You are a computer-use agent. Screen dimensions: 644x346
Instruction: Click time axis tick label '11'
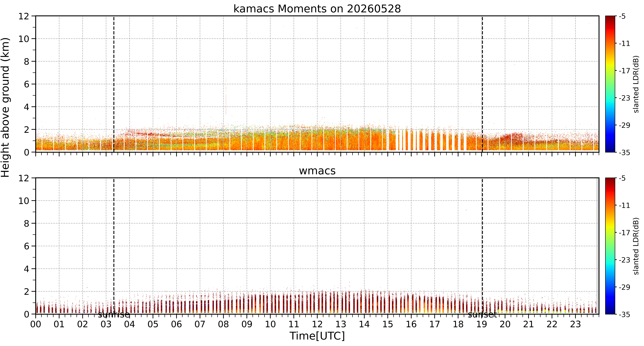[294, 324]
